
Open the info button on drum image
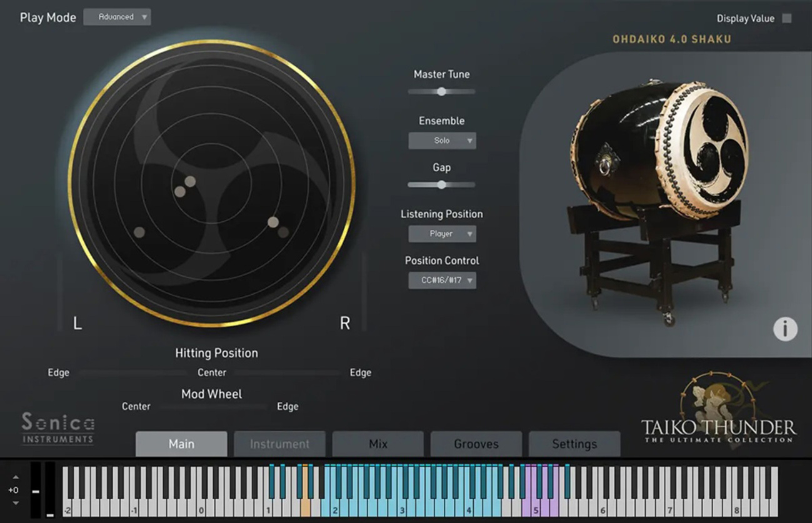pyautogui.click(x=785, y=329)
